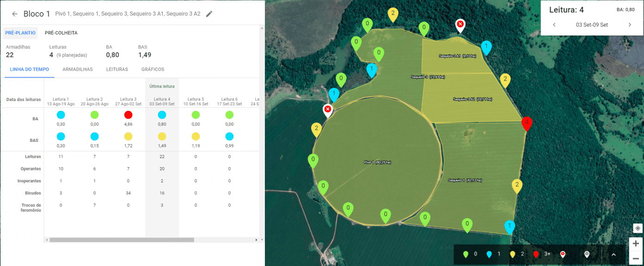Click the red BA indicator for Leitura 3
The image size is (644, 266).
pyautogui.click(x=129, y=115)
